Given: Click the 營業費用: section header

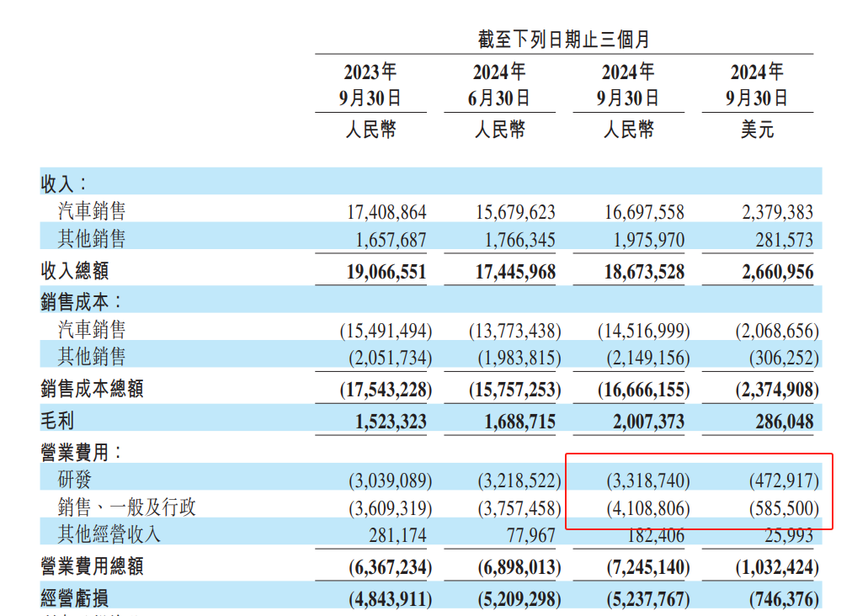Looking at the screenshot, I should point(83,452).
